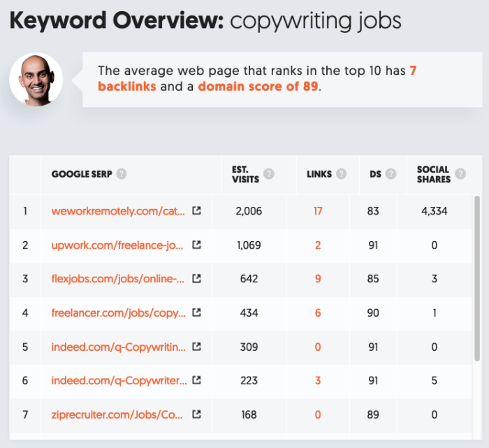Click help icon next to Google SERP
Image resolution: width=489 pixels, height=448 pixels.
pyautogui.click(x=122, y=174)
